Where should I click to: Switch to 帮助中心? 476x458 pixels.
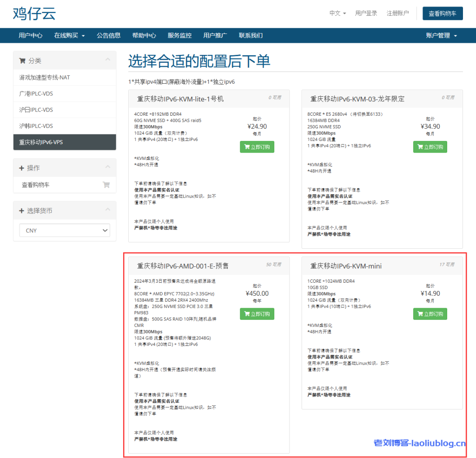[x=144, y=35]
